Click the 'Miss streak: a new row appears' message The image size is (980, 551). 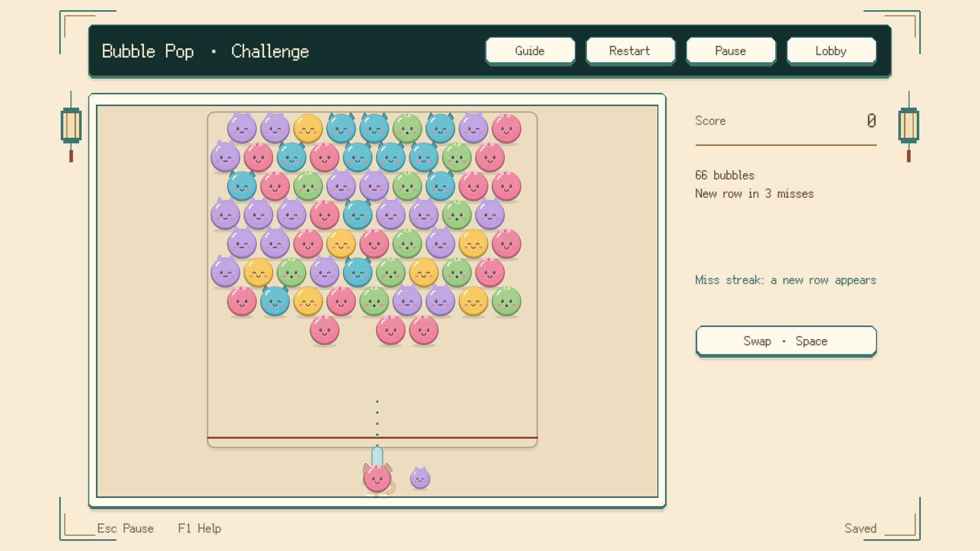(786, 280)
